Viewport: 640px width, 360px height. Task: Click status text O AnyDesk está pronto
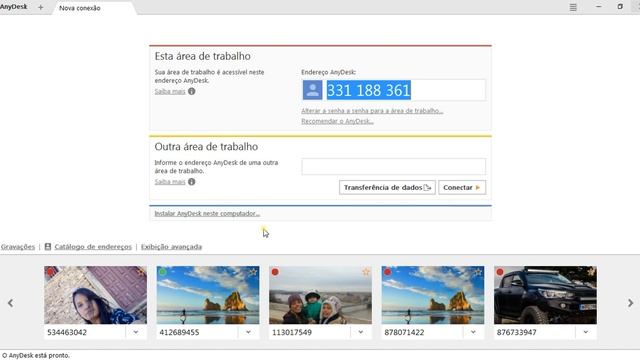(36, 356)
